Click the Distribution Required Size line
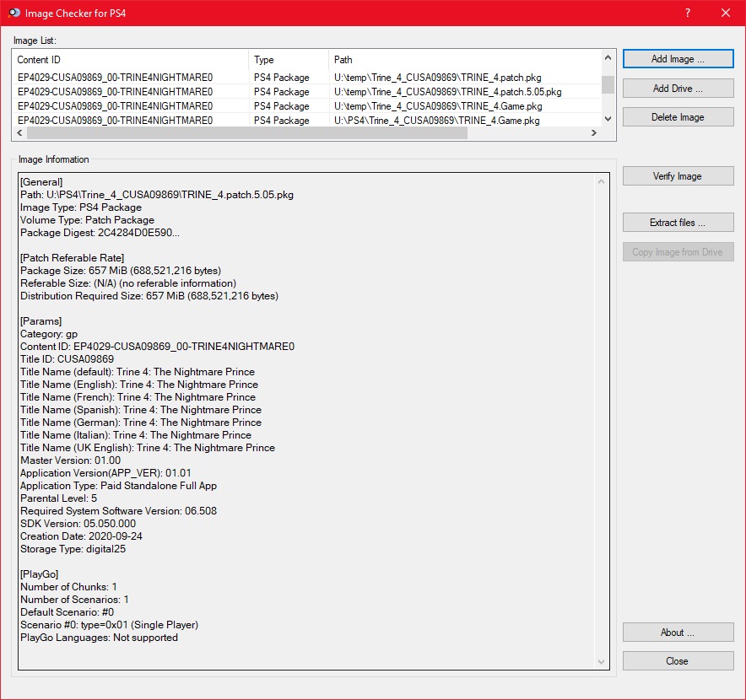Screen dimensions: 746x700 pyautogui.click(x=149, y=296)
